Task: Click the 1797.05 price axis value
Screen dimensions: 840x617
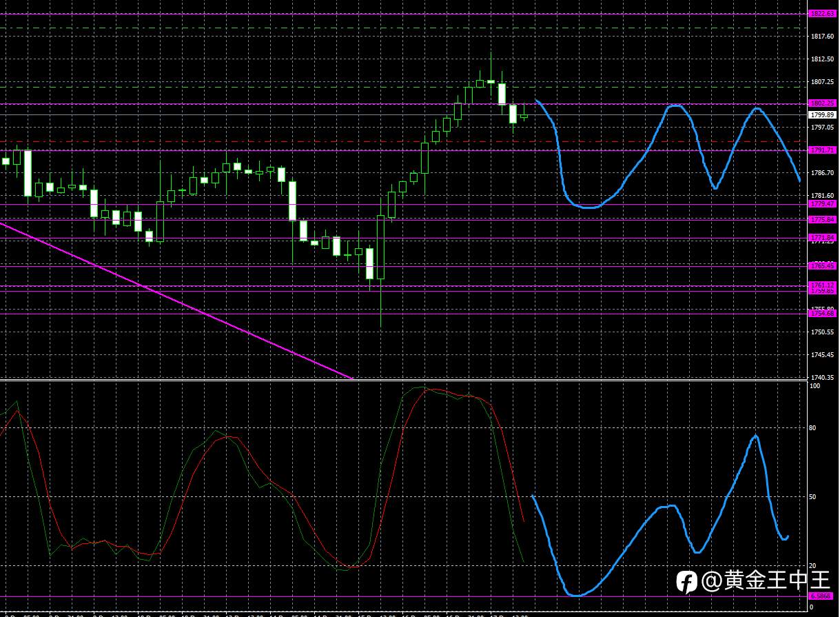Action: pos(823,128)
